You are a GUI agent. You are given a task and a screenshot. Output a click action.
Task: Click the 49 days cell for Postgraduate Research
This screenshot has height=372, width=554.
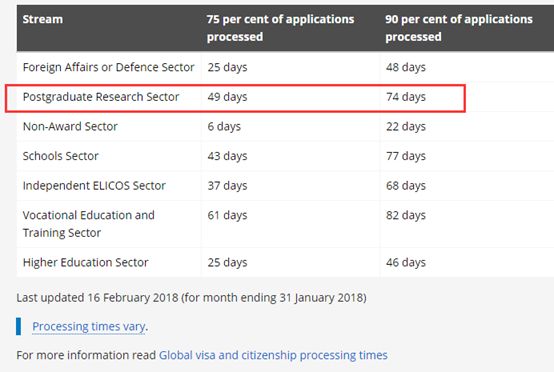[227, 97]
